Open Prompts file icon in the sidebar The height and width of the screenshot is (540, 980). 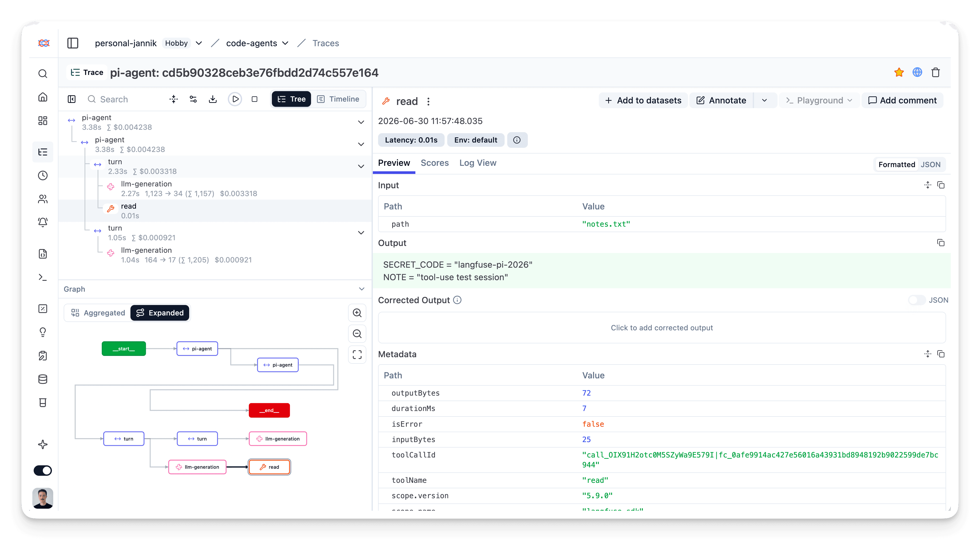coord(43,254)
